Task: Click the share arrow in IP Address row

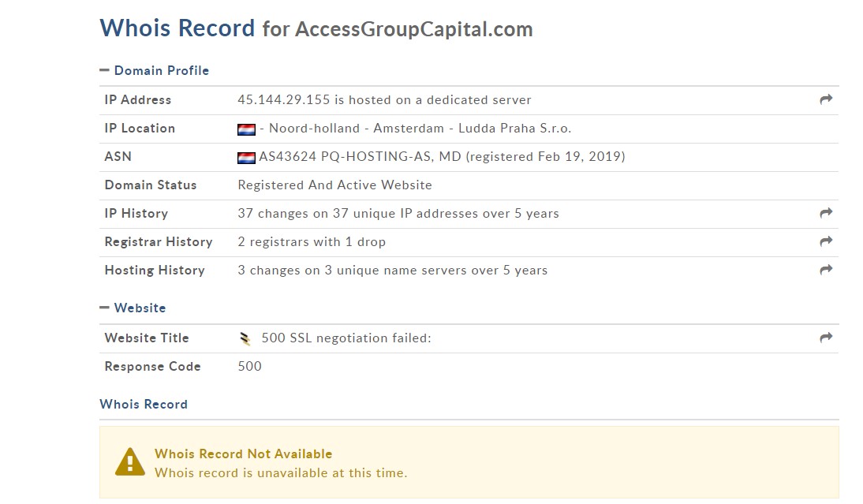Action: 826,99
